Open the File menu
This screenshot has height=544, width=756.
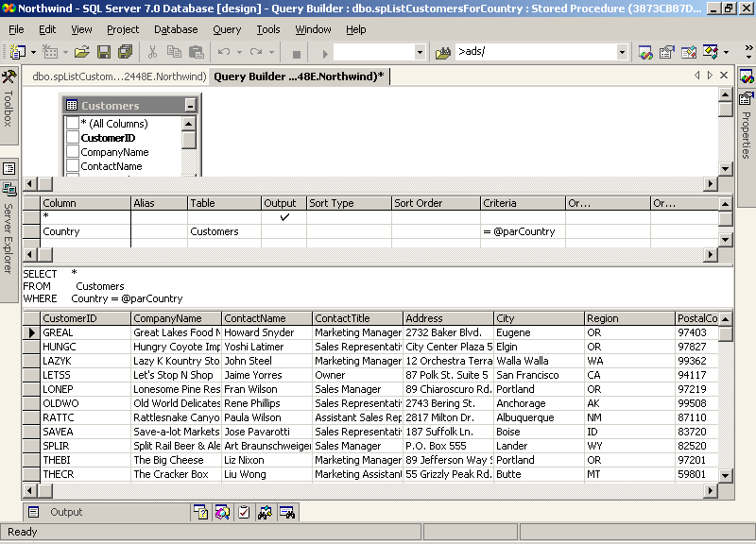coord(16,29)
